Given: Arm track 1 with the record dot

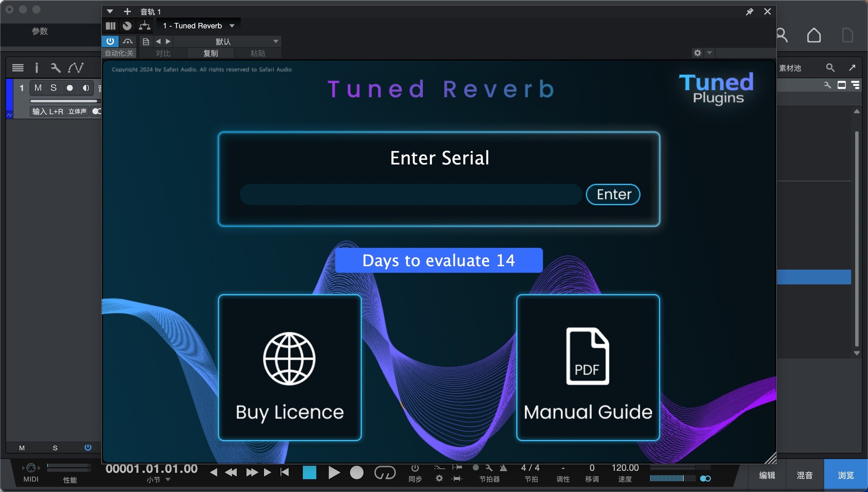Looking at the screenshot, I should (70, 88).
